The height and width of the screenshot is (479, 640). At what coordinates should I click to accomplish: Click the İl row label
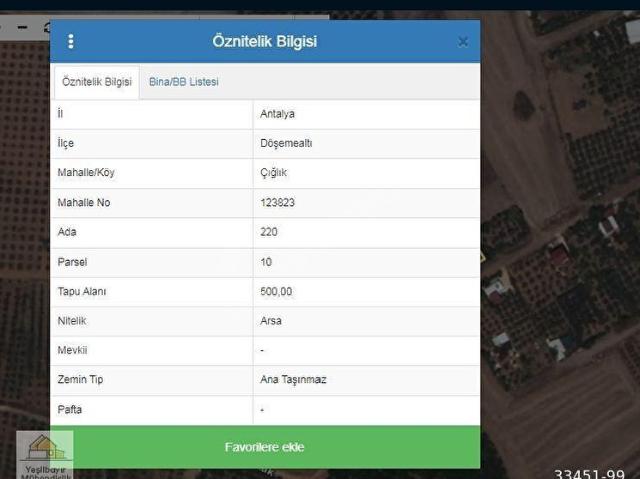[x=60, y=114]
